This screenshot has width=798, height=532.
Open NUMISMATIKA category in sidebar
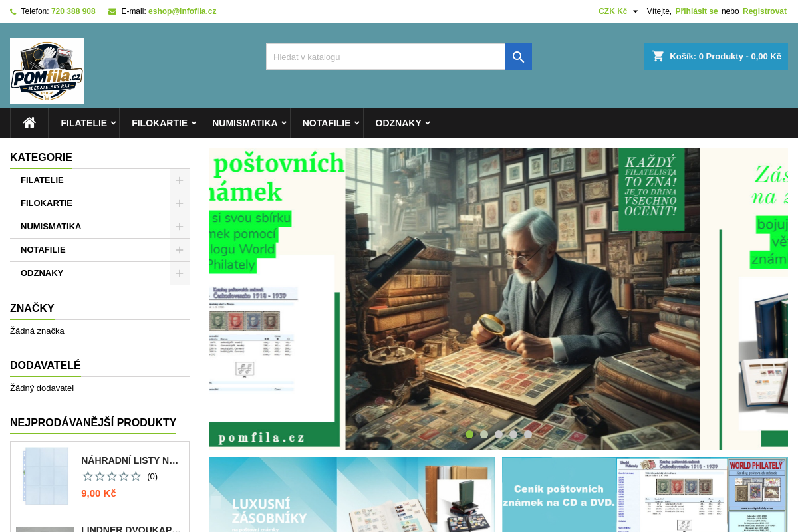[x=51, y=227]
